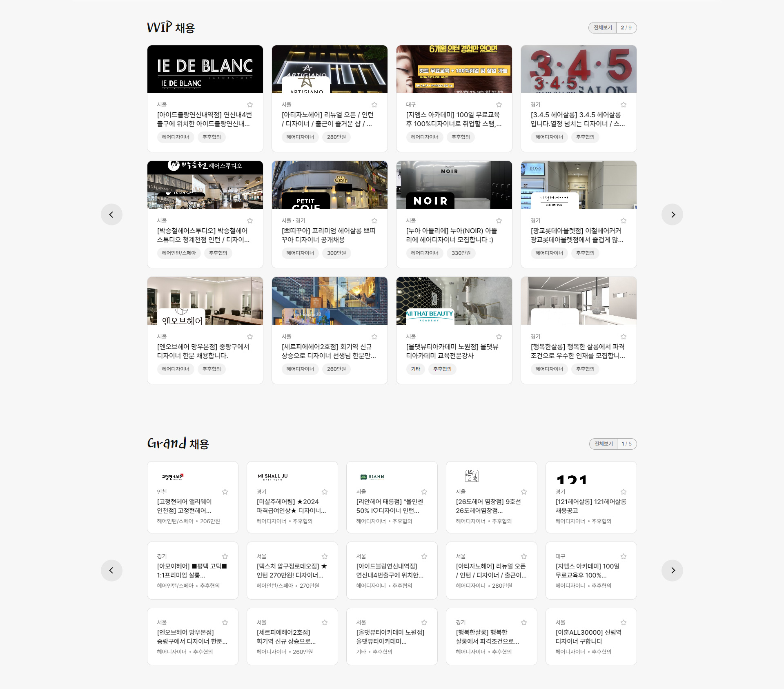This screenshot has height=689, width=784.
Task: Select 260만원 tag on VVIP 세르피에헤어 card
Action: (x=336, y=369)
